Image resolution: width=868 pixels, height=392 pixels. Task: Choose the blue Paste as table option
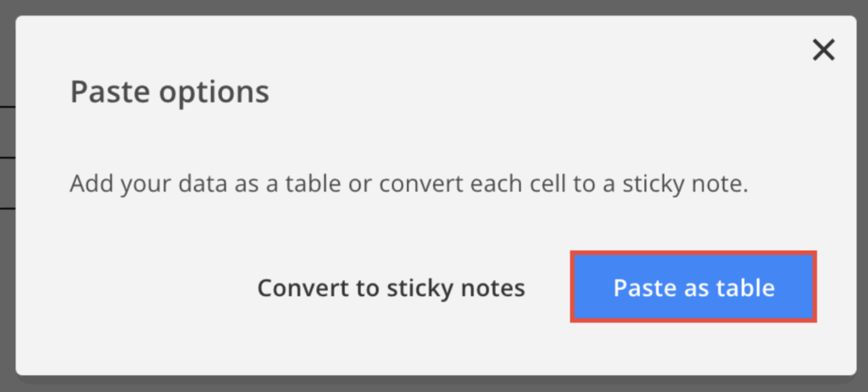tap(693, 288)
